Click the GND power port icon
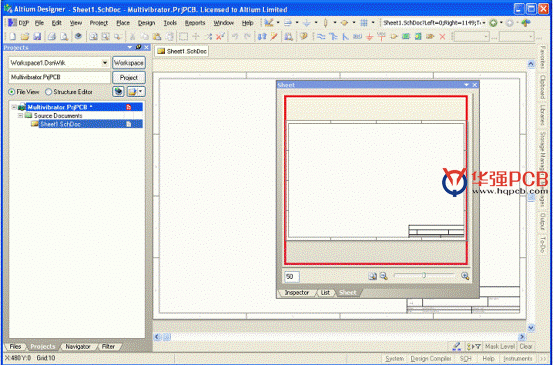553x365 pixels. coord(369,36)
